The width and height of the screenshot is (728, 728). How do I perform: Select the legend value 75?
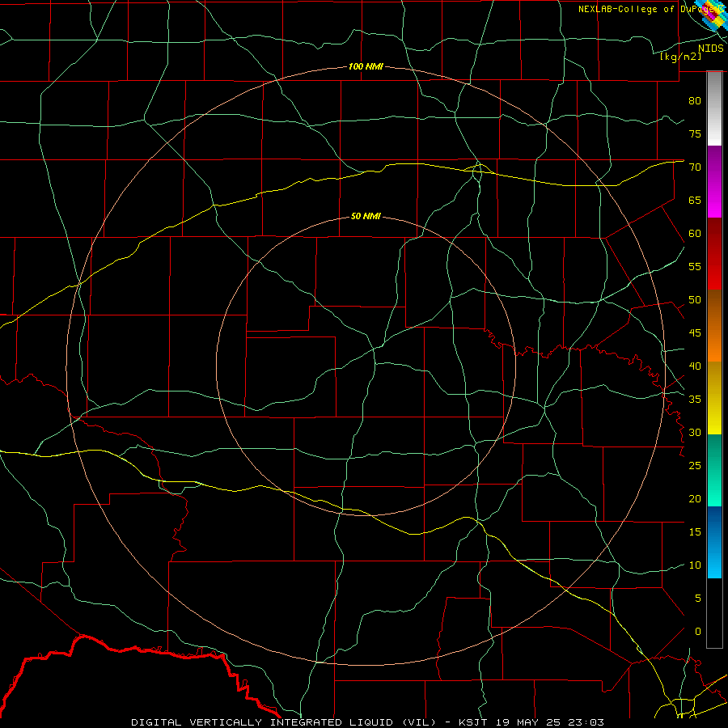point(695,134)
